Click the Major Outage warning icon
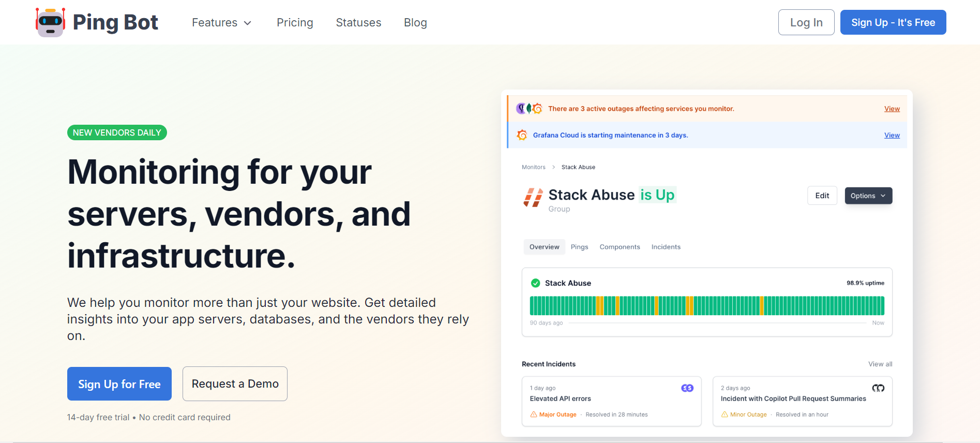Screen dimensions: 980x443 (x=534, y=415)
